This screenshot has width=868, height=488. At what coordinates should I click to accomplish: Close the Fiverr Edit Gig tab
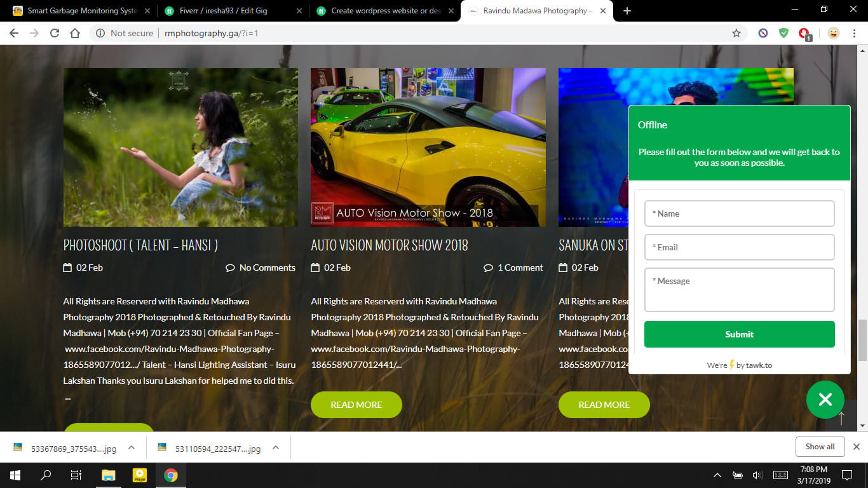(299, 11)
